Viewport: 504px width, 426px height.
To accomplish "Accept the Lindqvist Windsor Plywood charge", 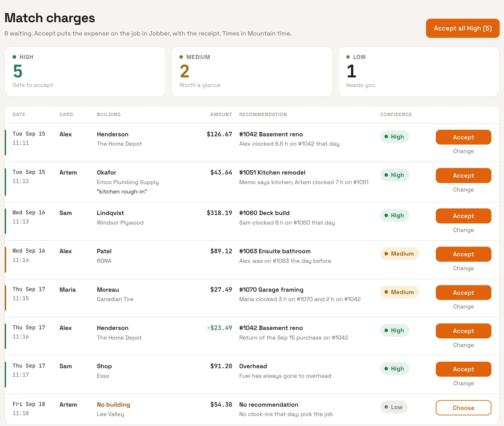I will [x=463, y=216].
